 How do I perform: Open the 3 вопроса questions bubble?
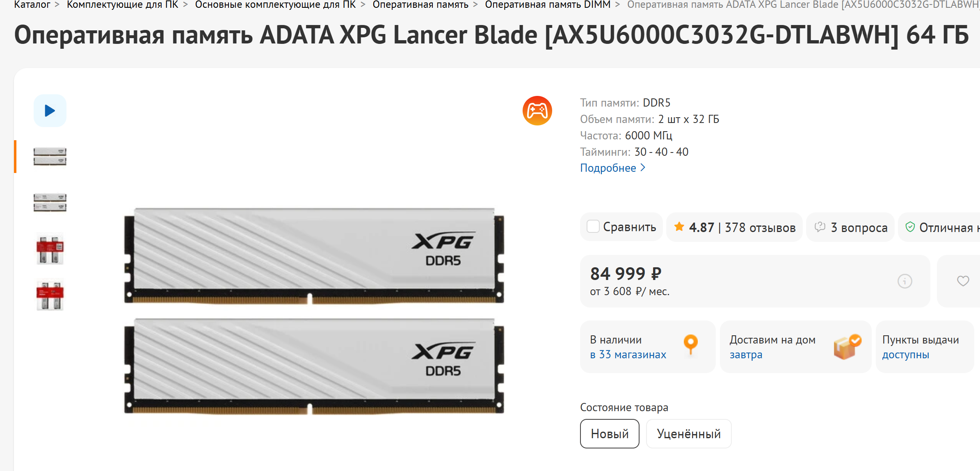pos(850,227)
